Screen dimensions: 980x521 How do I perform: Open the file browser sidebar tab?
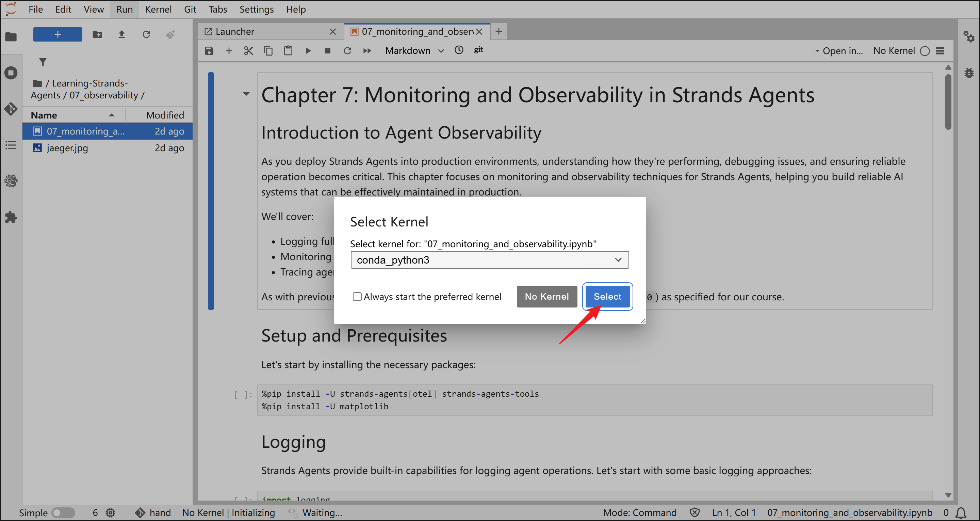tap(11, 36)
